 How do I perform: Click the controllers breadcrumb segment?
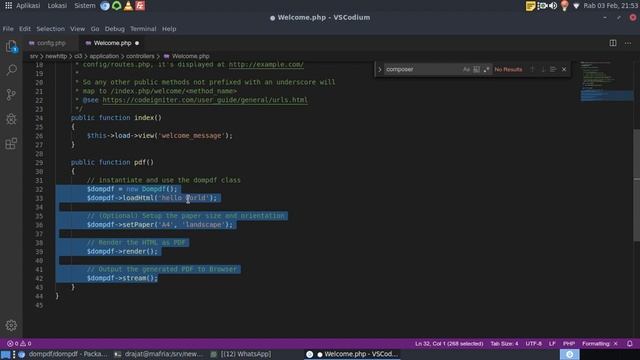[140, 56]
